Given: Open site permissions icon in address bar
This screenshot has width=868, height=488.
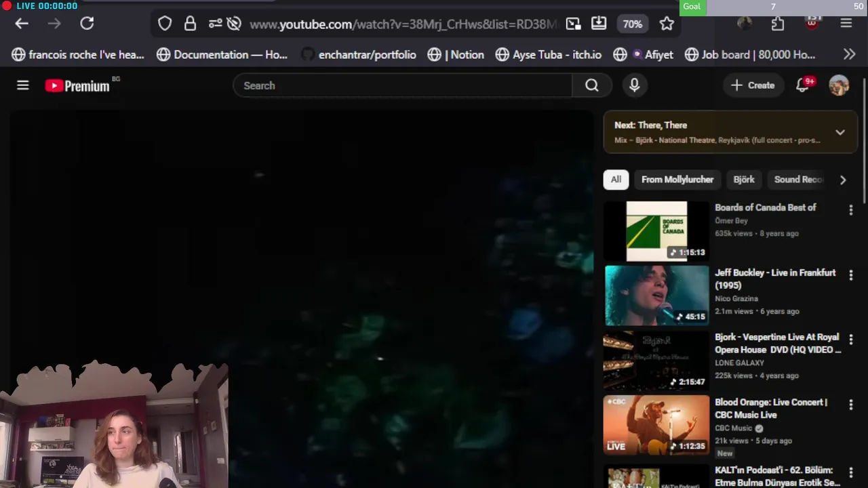Looking at the screenshot, I should pyautogui.click(x=215, y=24).
